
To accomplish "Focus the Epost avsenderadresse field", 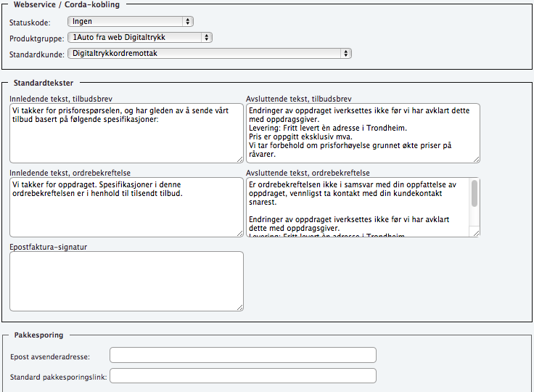I will pos(242,354).
